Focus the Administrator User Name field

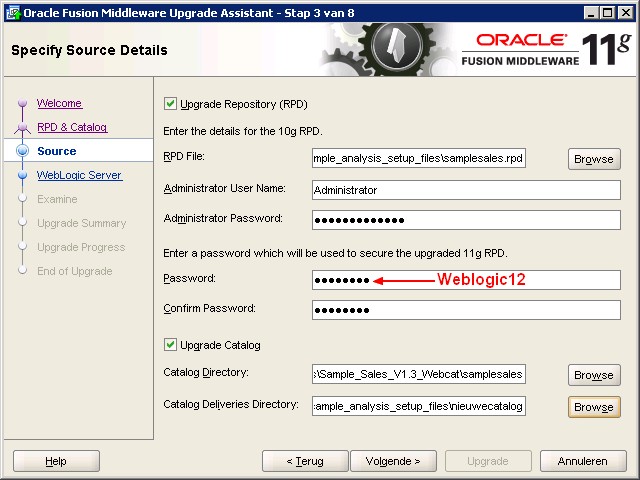click(x=466, y=190)
